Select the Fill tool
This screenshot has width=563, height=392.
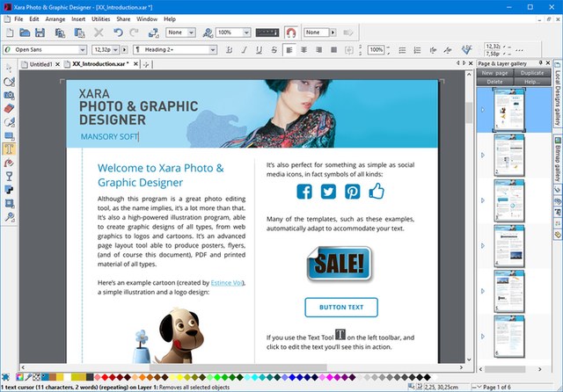(x=9, y=163)
